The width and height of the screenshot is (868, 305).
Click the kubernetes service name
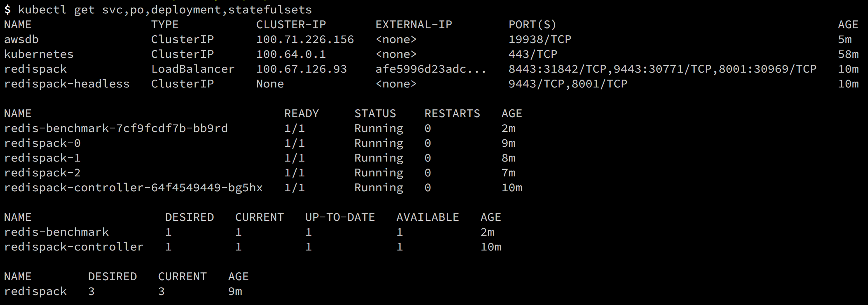[39, 54]
